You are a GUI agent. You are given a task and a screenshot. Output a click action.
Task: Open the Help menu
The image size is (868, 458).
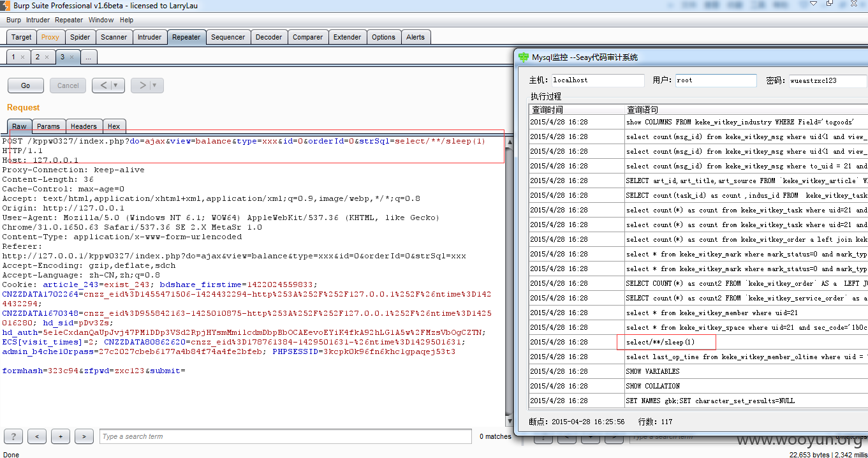click(126, 20)
